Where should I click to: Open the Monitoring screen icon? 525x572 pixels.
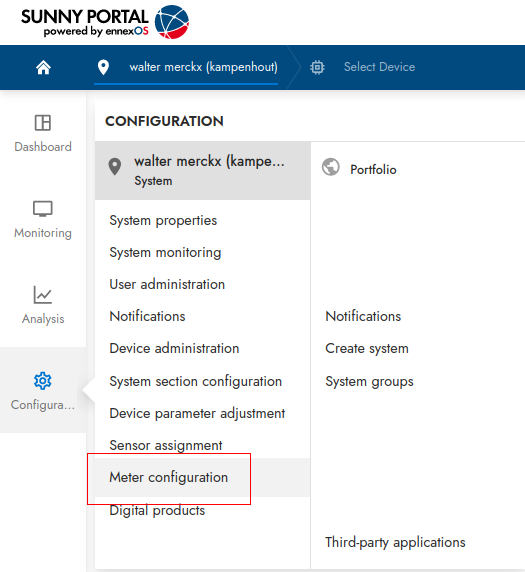pos(43,209)
